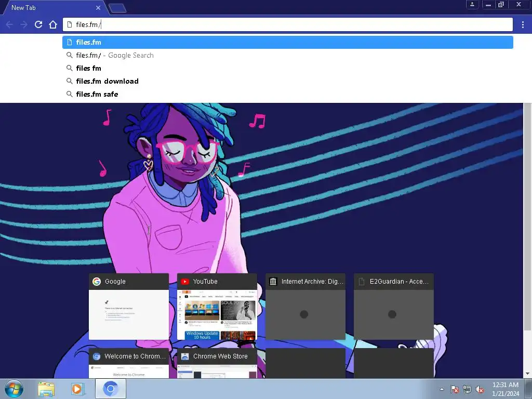The image size is (532, 399).
Task: Pick the 'files.fm safe' search suggestion
Action: (x=288, y=94)
